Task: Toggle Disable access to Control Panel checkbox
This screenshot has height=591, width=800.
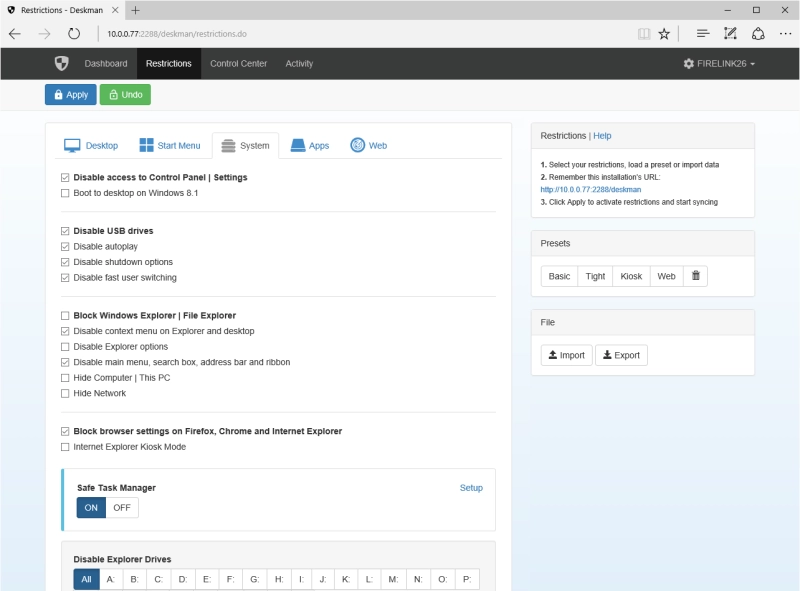Action: point(65,178)
